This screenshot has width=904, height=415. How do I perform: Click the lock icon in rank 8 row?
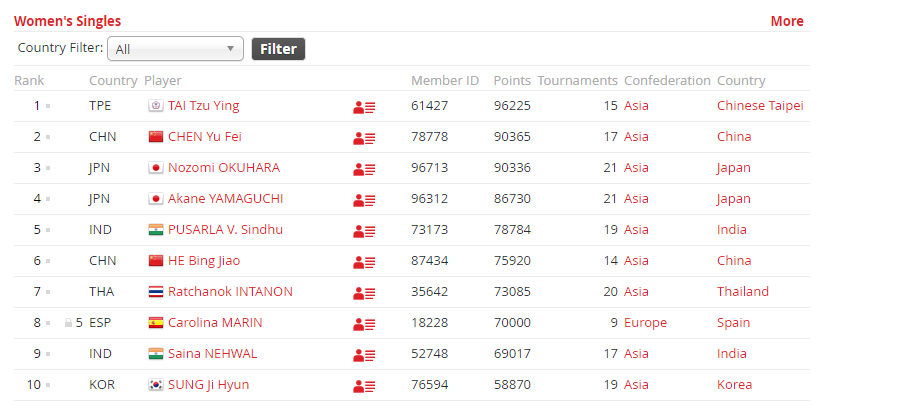point(68,323)
